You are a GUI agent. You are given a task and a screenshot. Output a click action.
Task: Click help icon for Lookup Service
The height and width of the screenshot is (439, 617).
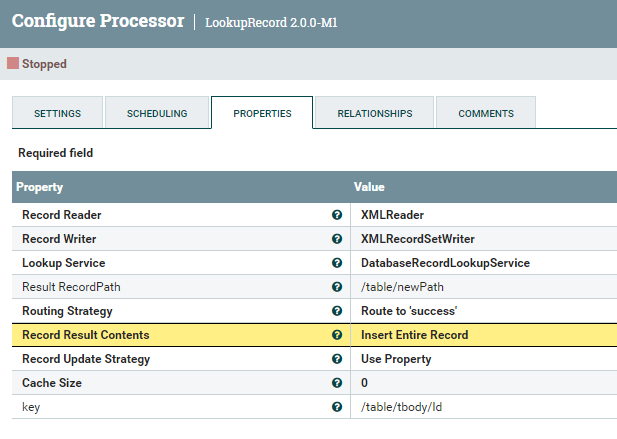(x=337, y=263)
